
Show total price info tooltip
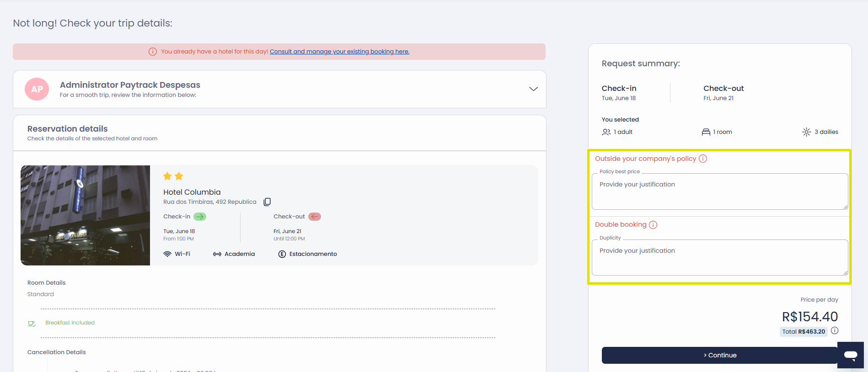(x=835, y=331)
